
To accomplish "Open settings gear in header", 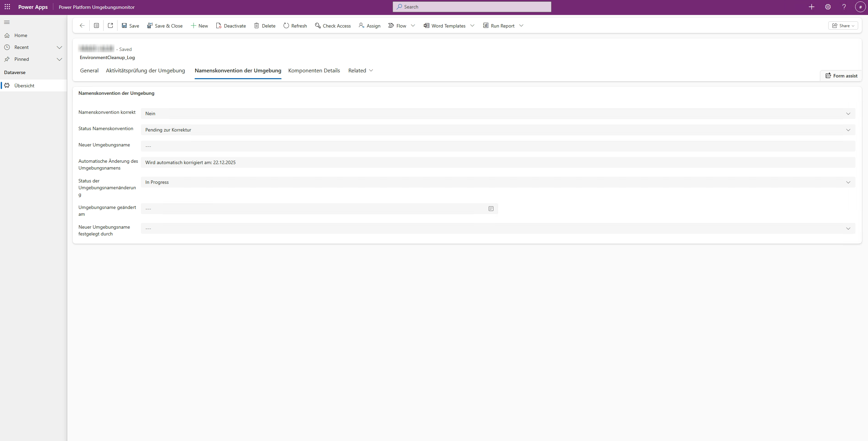I will [828, 7].
